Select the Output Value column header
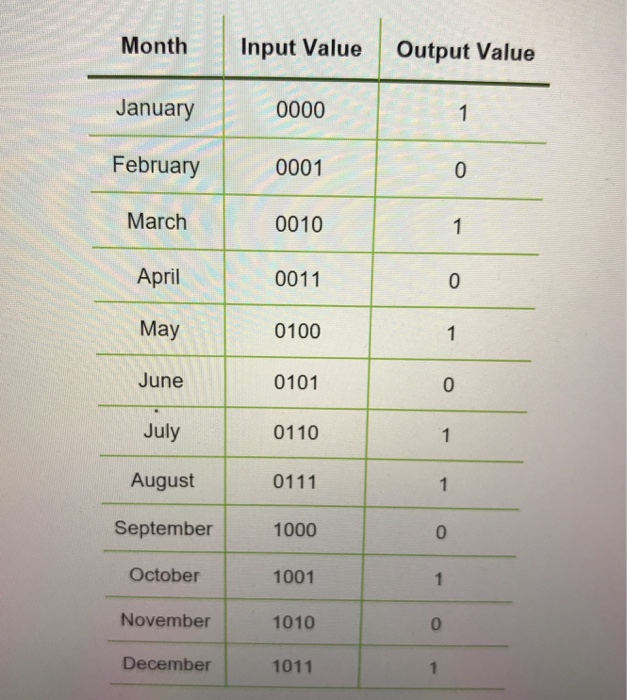The height and width of the screenshot is (700, 627). (x=465, y=52)
